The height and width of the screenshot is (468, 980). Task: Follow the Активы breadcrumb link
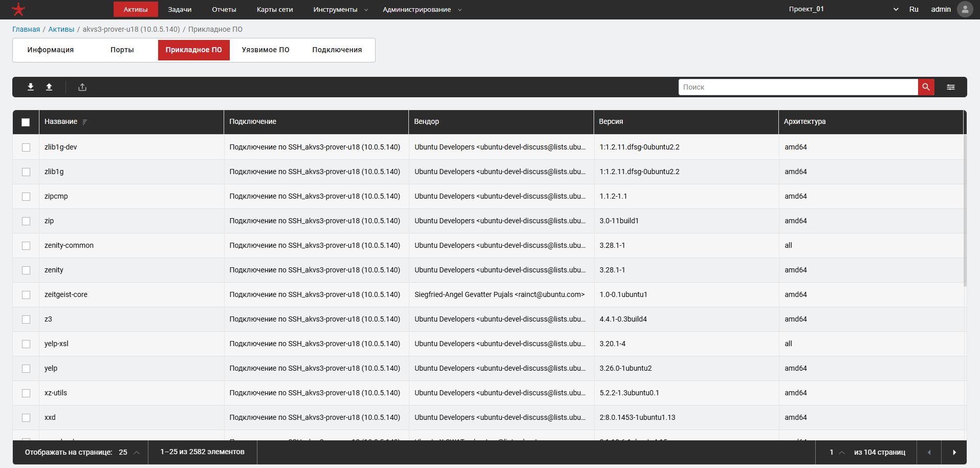click(x=61, y=29)
